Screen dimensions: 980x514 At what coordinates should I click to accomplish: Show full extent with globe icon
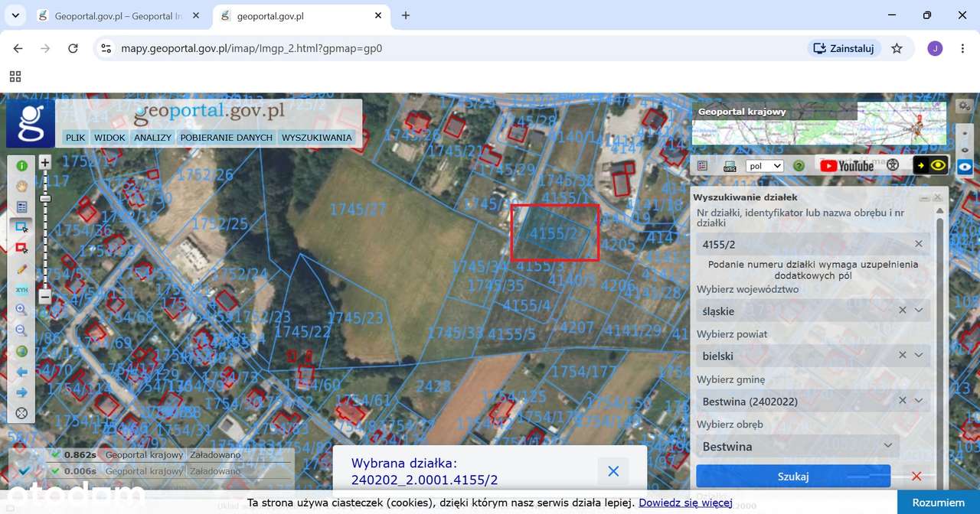tap(21, 351)
